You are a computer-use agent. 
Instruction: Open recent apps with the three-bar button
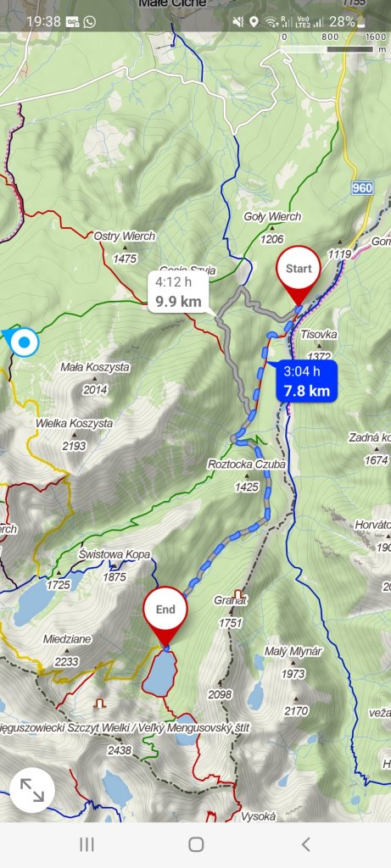pyautogui.click(x=87, y=844)
